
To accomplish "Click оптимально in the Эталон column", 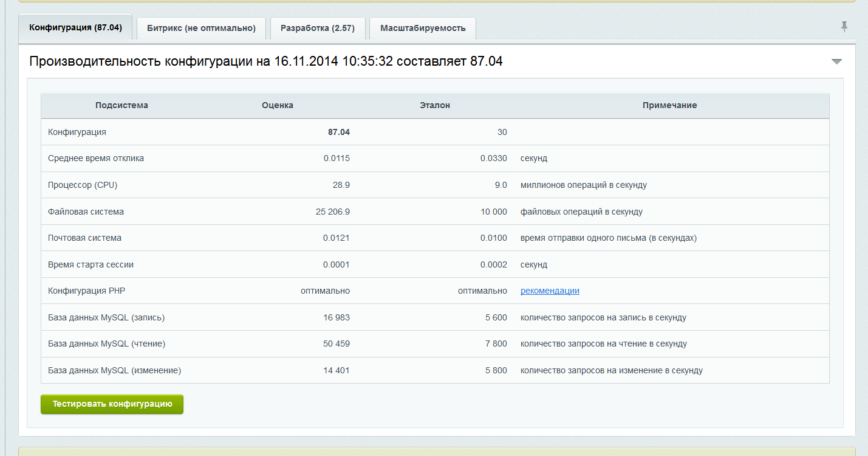I will tap(483, 291).
